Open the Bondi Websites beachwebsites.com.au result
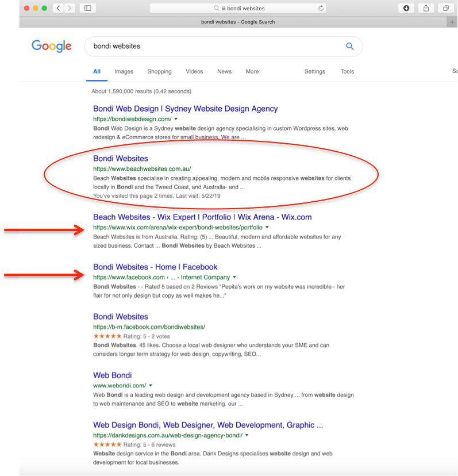 121,159
